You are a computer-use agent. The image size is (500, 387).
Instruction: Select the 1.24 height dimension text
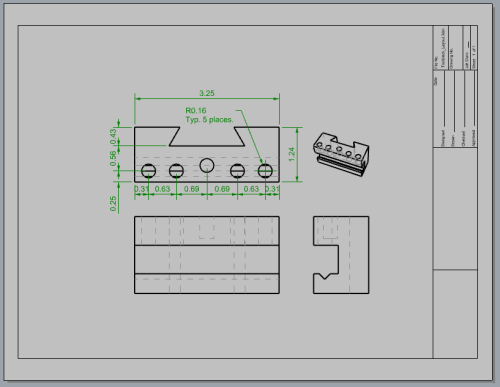292,154
